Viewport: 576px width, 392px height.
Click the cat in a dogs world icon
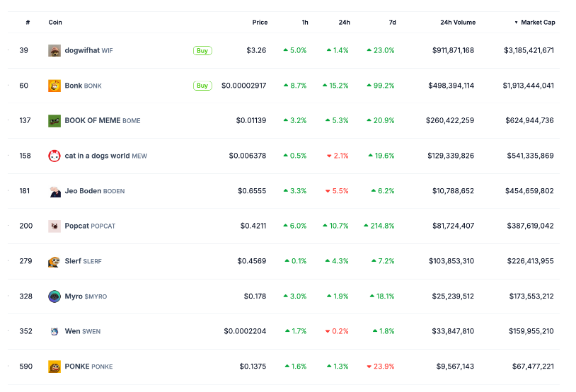(54, 156)
